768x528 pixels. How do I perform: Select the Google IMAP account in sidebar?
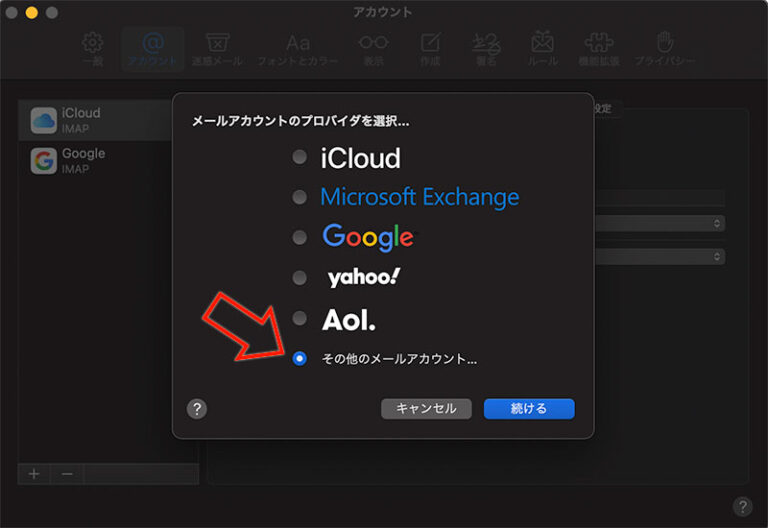click(96, 161)
